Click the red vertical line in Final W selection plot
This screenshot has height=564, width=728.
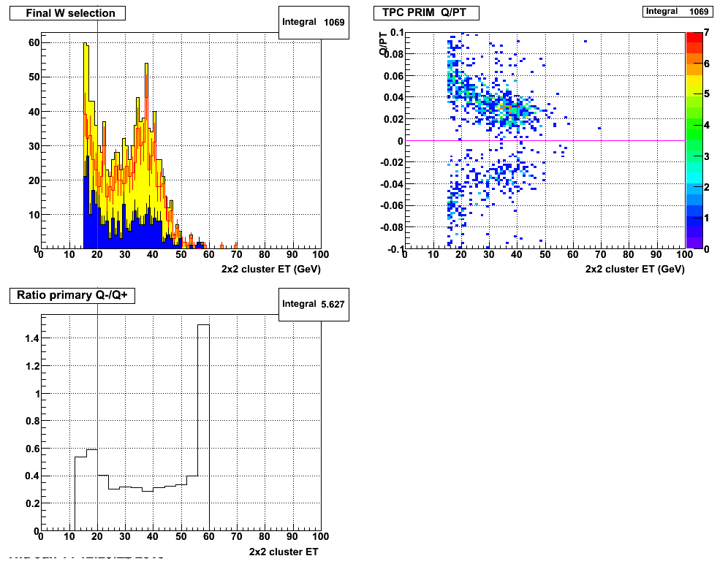pyautogui.click(x=97, y=134)
